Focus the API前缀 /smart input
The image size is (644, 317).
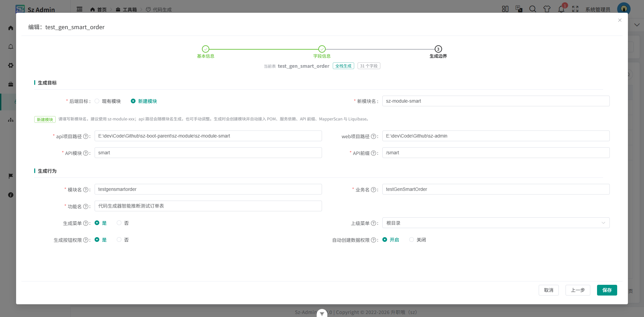[496, 153]
